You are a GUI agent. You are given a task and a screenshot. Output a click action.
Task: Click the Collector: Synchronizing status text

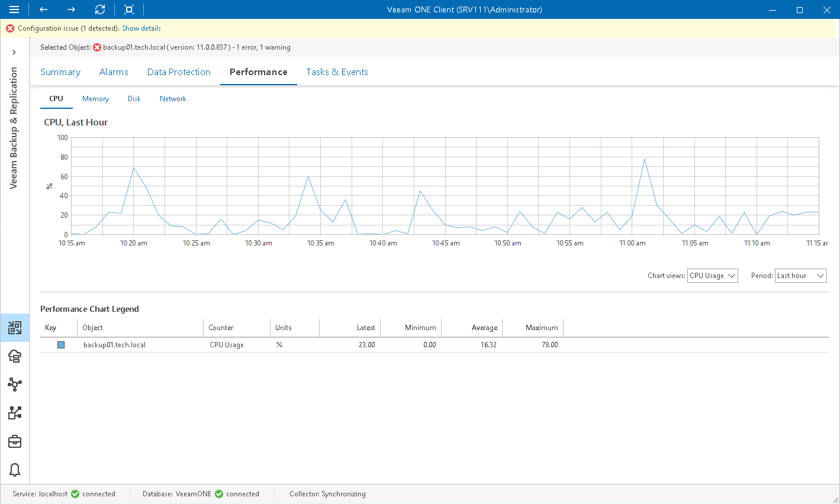click(x=327, y=494)
